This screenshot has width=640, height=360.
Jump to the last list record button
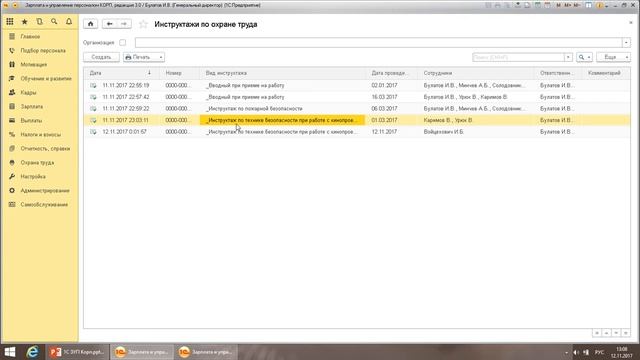coord(626,333)
